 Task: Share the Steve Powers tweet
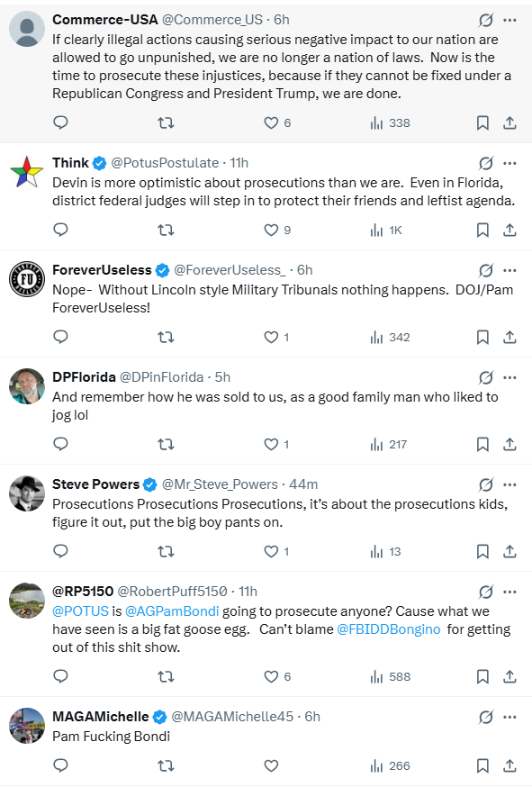[509, 551]
